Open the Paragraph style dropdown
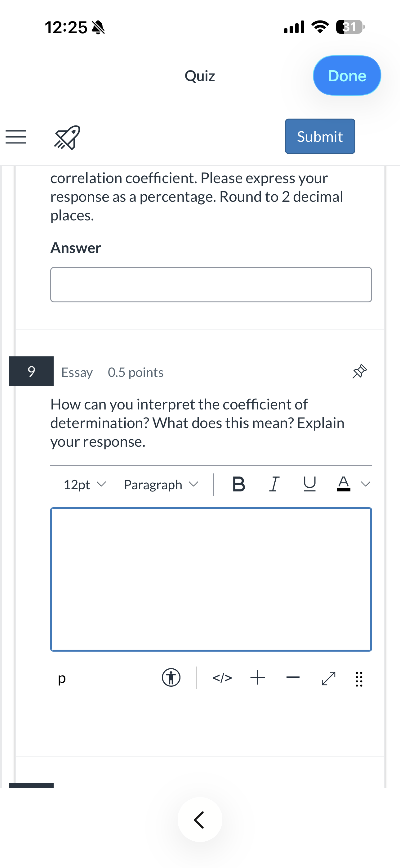Screen dimensions: 400x868 pos(161,485)
